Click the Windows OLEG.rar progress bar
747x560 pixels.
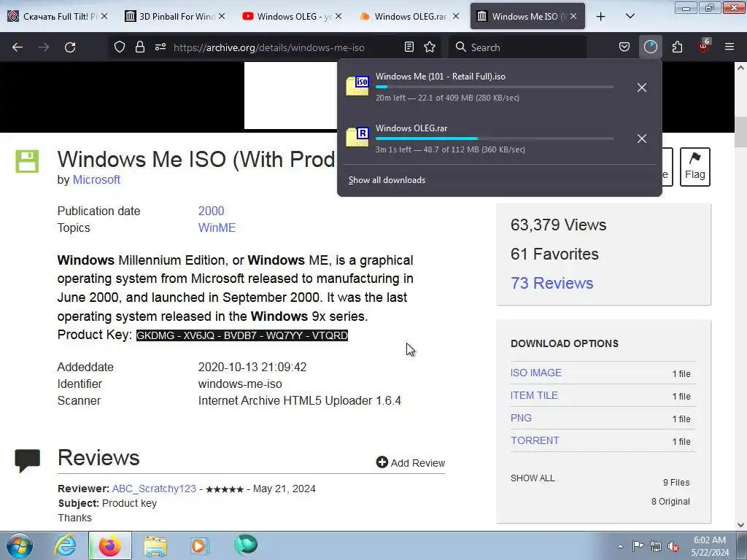coord(495,139)
